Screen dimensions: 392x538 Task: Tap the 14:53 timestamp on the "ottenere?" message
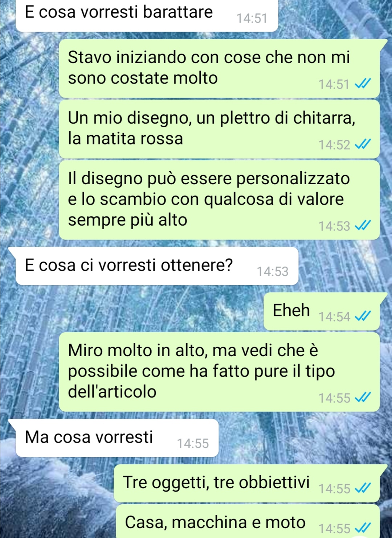coord(273,272)
